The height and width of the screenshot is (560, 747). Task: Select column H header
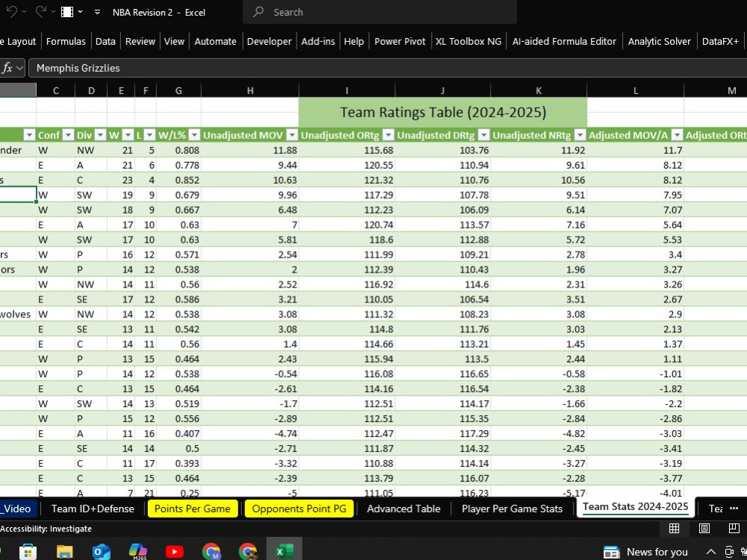coord(249,90)
